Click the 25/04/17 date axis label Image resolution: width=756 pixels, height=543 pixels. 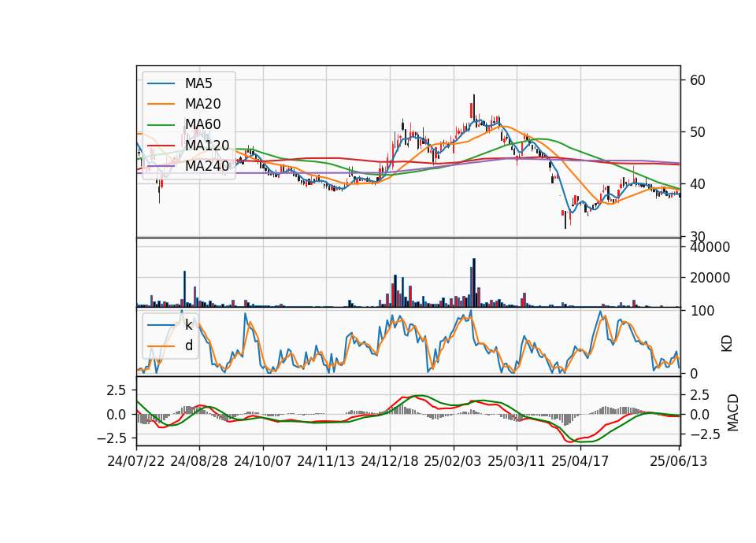[580, 461]
